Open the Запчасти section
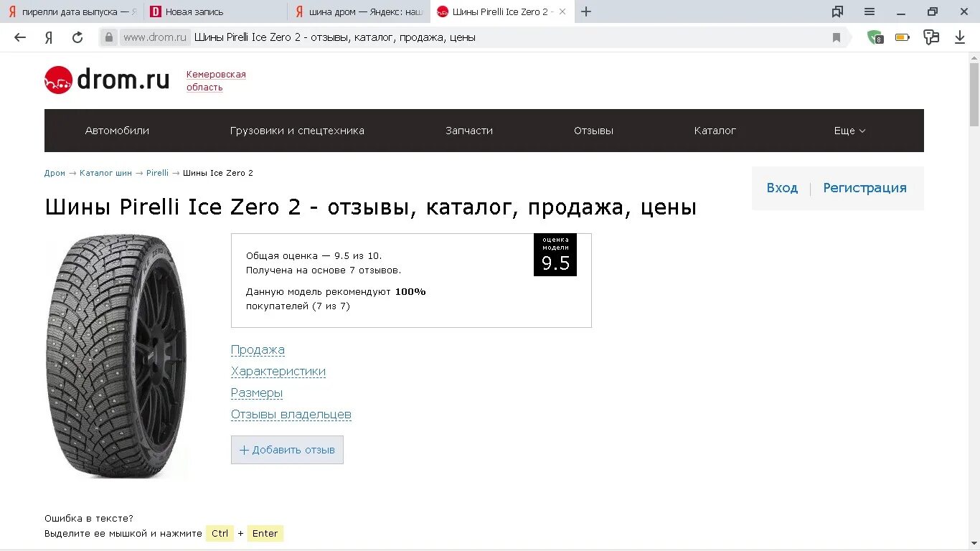The width and height of the screenshot is (980, 551). click(469, 131)
